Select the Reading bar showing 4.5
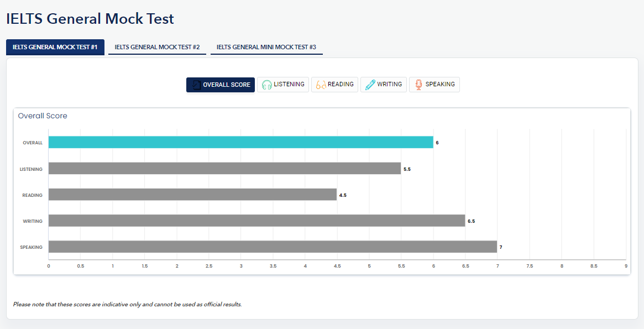Viewport: 644px width, 329px height. click(x=192, y=195)
